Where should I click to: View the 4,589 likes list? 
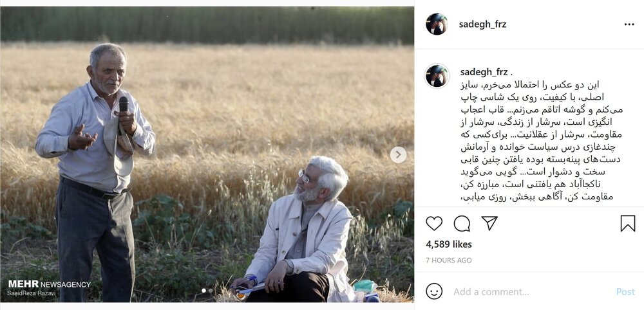(x=449, y=244)
